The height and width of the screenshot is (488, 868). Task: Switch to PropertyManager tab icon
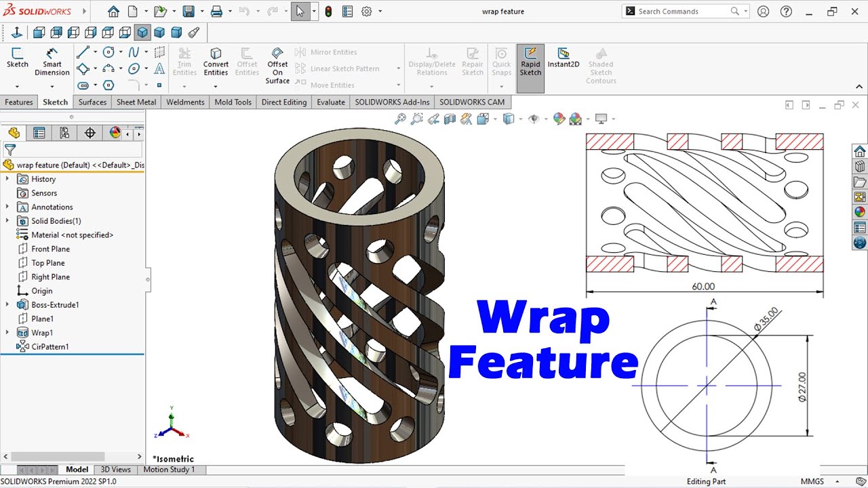tap(39, 133)
